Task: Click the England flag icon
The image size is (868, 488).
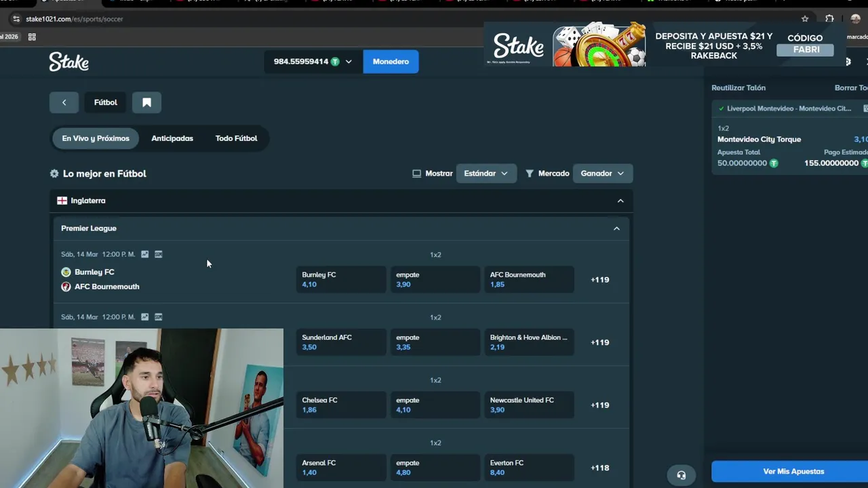Action: click(62, 201)
